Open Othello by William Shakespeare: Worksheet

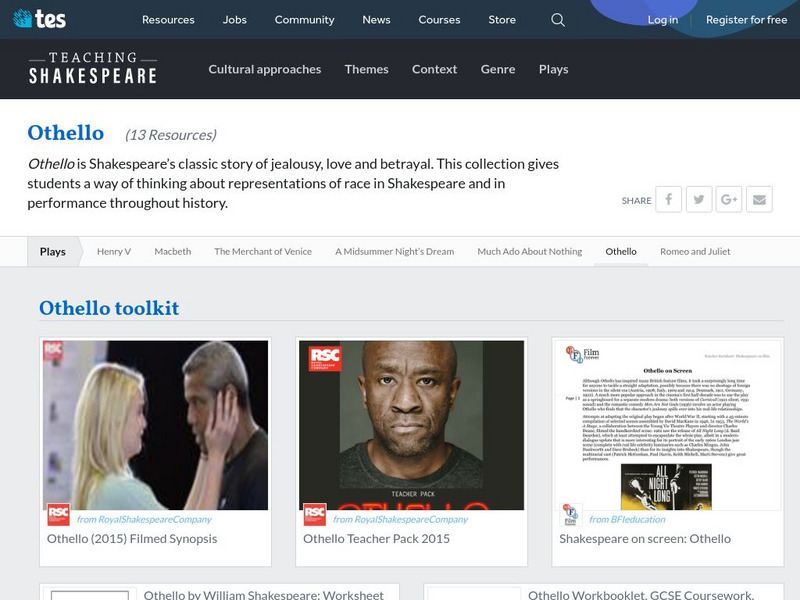click(264, 595)
